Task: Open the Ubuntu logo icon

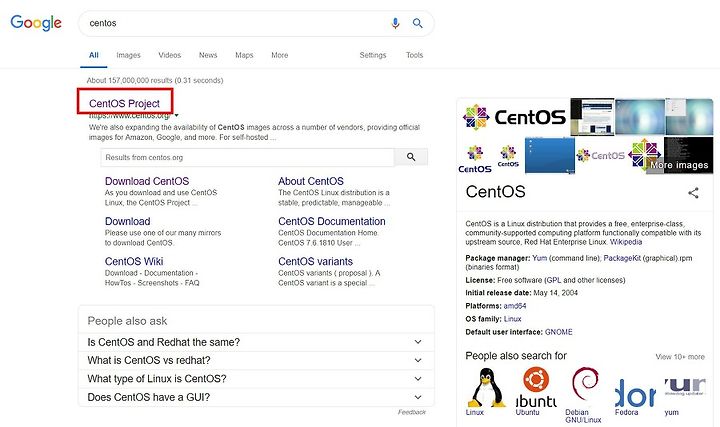Action: (x=536, y=387)
